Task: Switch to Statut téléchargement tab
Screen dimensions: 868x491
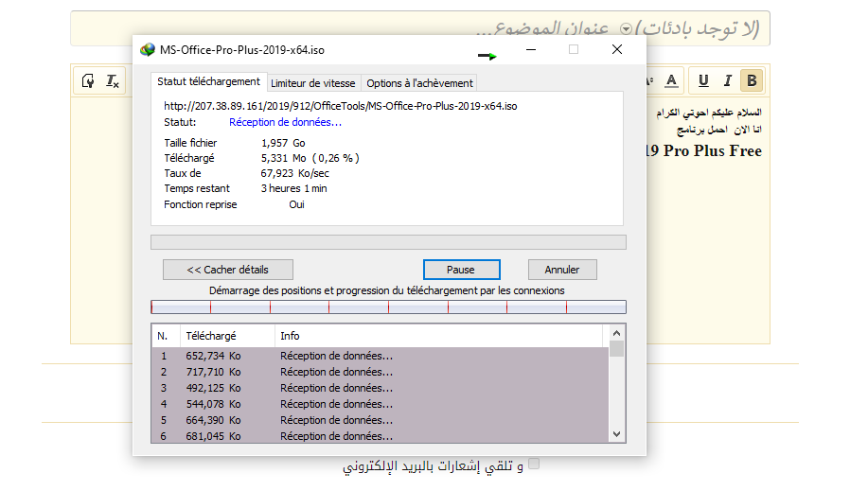Action: click(x=208, y=81)
